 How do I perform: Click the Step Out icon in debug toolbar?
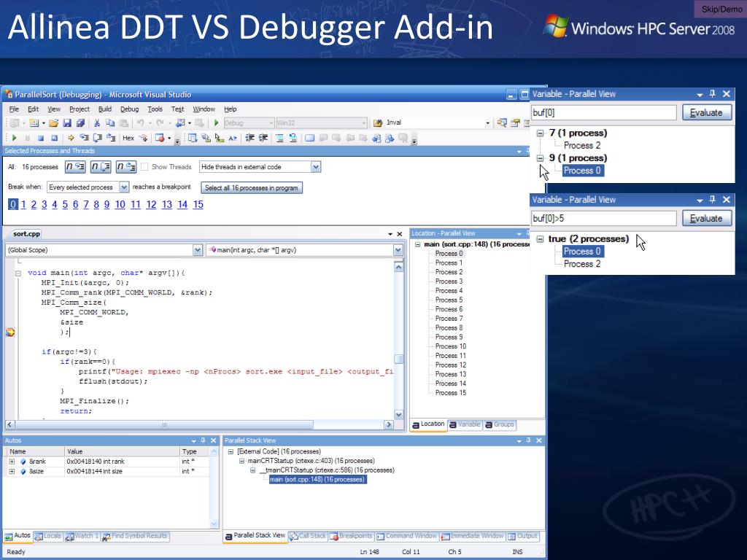(x=111, y=138)
